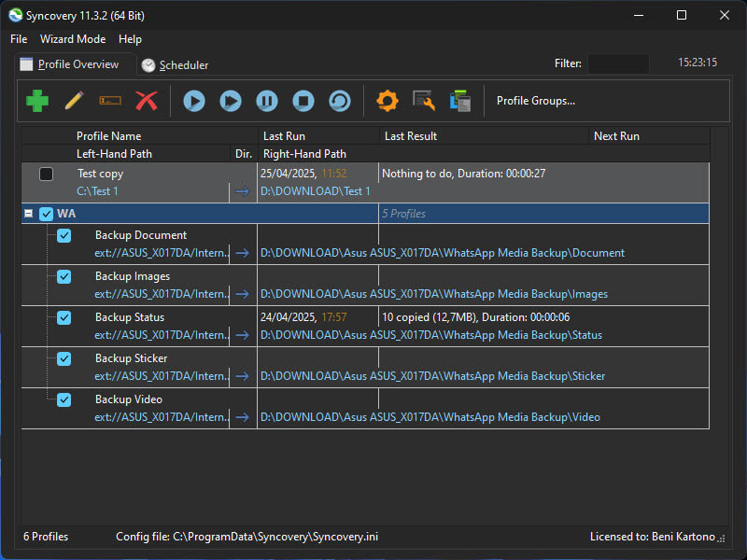This screenshot has width=747, height=560.
Task: Uncheck the Backup Status checkbox
Action: 63,317
